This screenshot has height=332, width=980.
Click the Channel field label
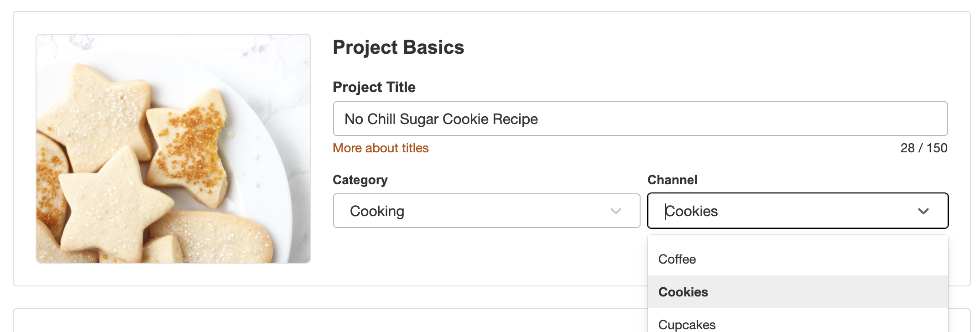click(672, 180)
